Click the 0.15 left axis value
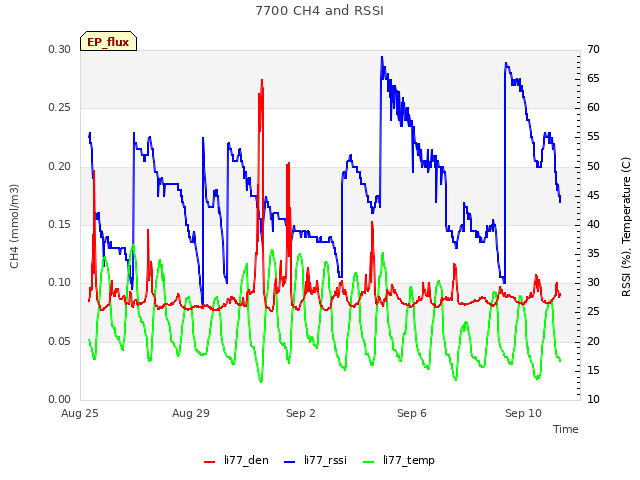Image resolution: width=640 pixels, height=480 pixels. click(60, 224)
